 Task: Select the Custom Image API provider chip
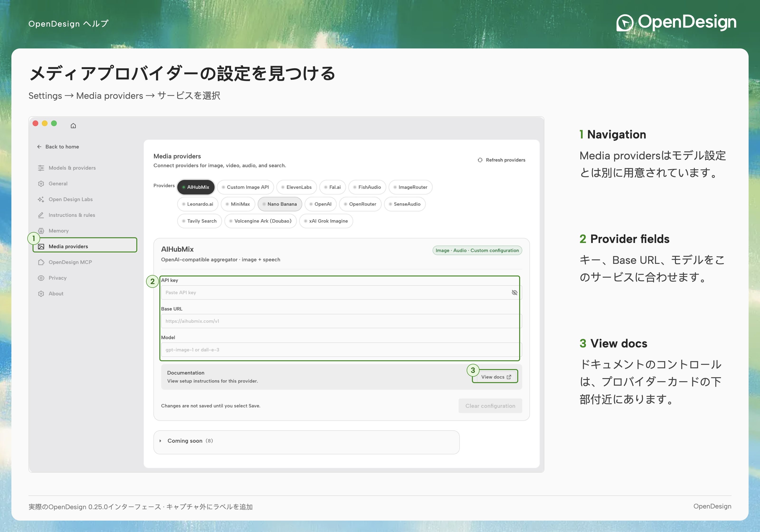245,187
